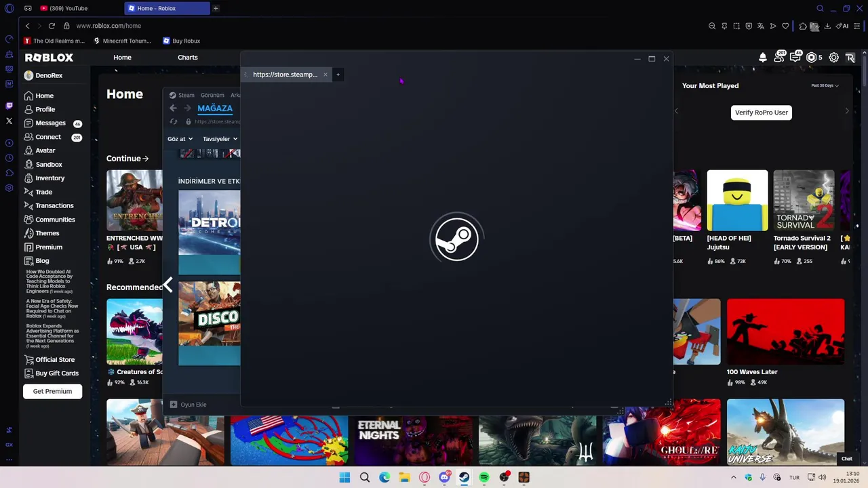
Task: Select the store.steampowered tab in popup
Action: pyautogui.click(x=285, y=75)
